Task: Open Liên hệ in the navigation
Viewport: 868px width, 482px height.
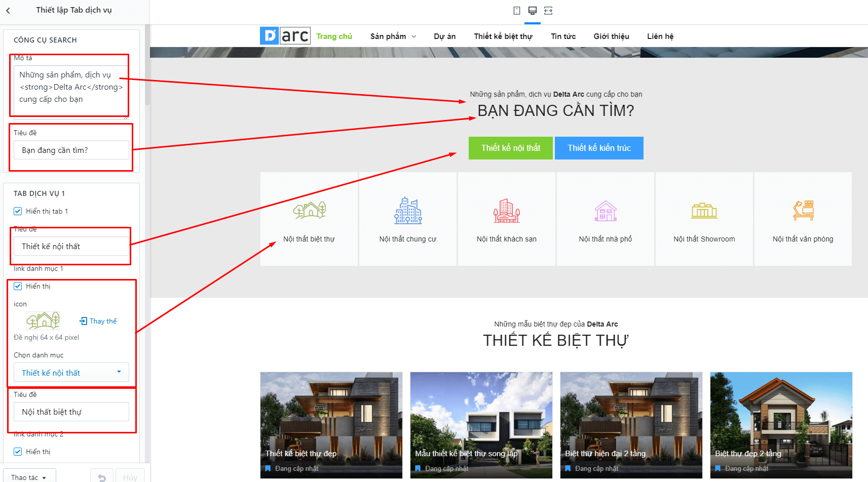Action: pos(660,36)
